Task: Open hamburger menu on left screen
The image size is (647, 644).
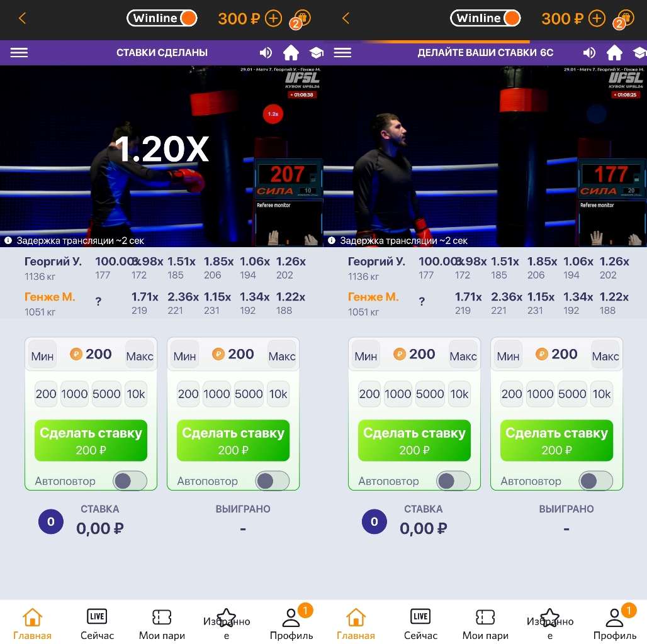Action: point(19,53)
